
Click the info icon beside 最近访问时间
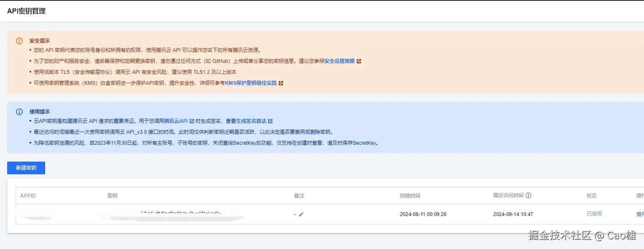(528, 195)
